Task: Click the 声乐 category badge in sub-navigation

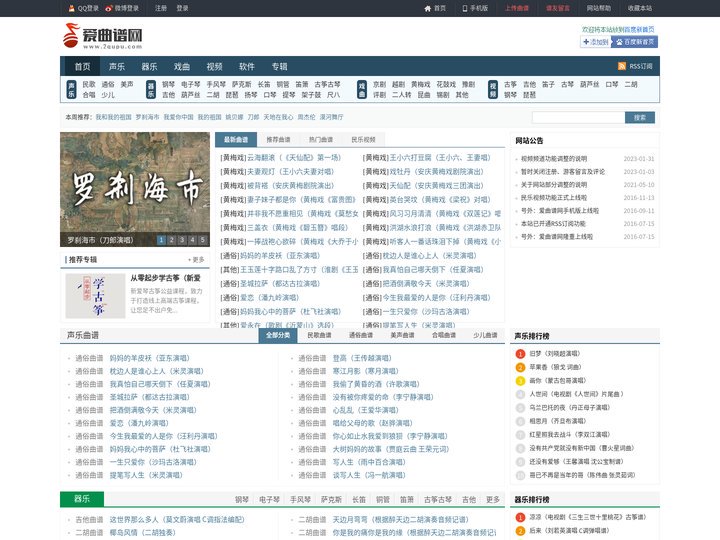Action: point(71,89)
